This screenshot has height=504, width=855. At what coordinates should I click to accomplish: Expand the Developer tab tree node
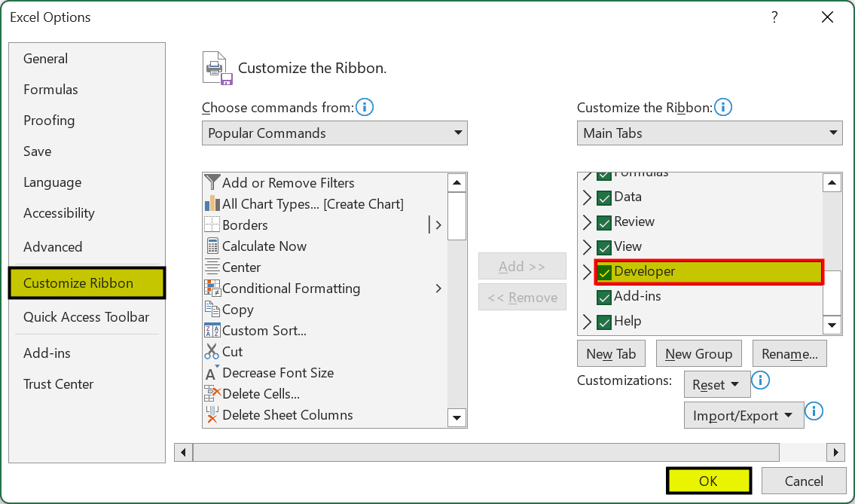pyautogui.click(x=587, y=272)
